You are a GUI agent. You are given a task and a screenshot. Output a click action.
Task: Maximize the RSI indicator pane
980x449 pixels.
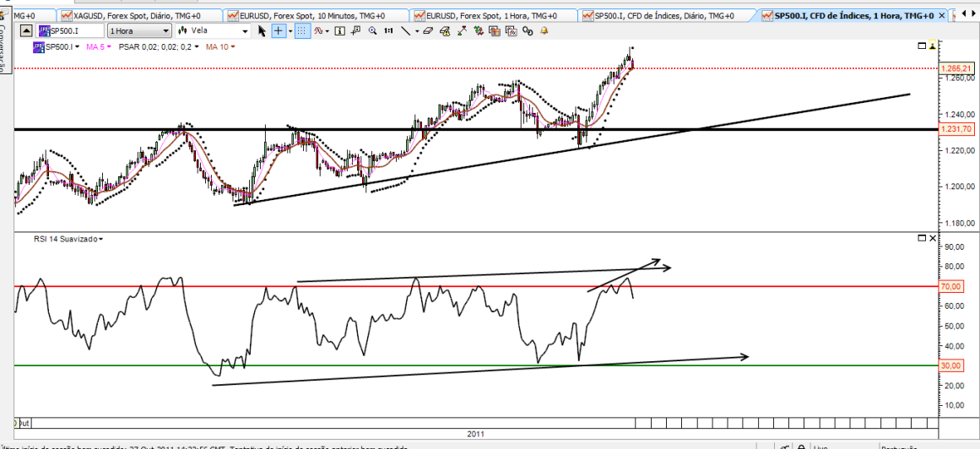click(x=921, y=238)
